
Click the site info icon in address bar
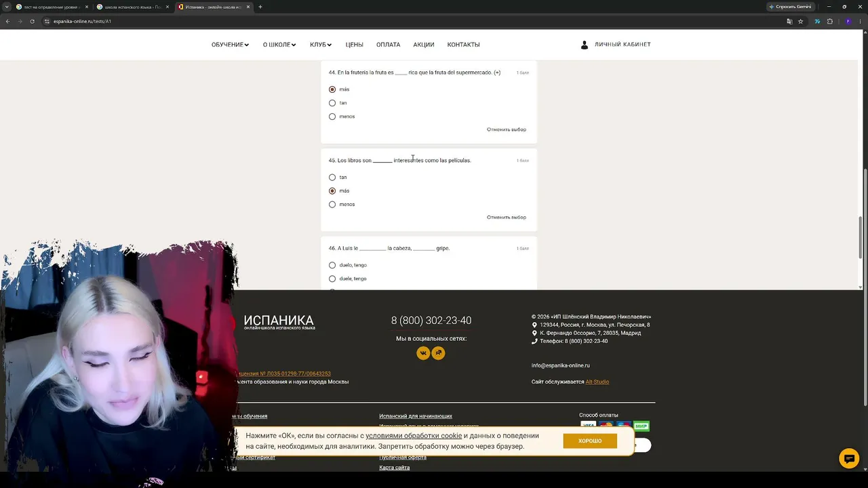[47, 21]
